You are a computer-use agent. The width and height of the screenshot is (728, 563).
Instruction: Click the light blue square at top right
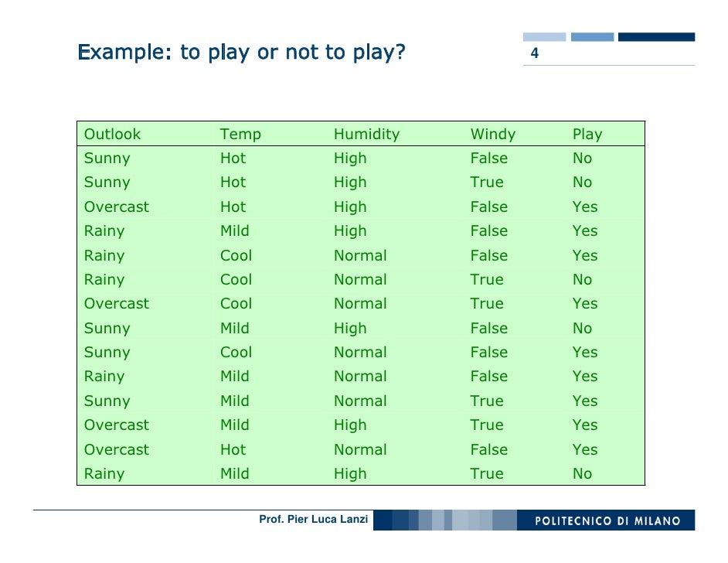pos(545,36)
